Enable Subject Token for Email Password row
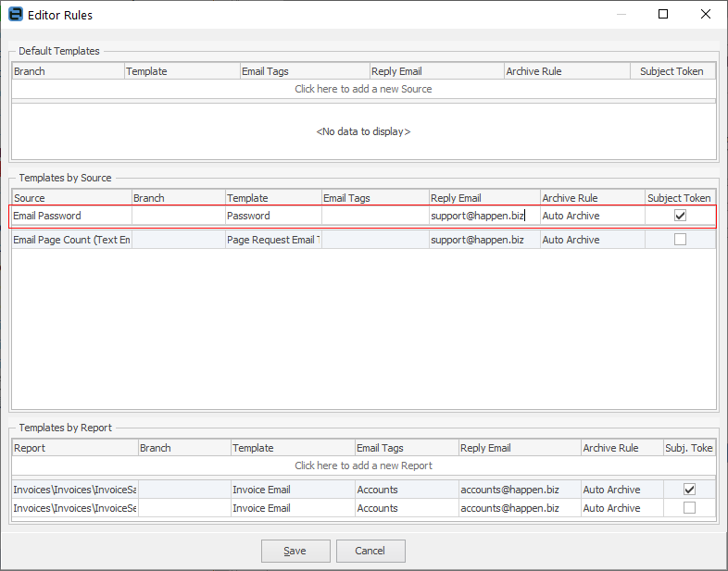728x571 pixels. click(680, 216)
